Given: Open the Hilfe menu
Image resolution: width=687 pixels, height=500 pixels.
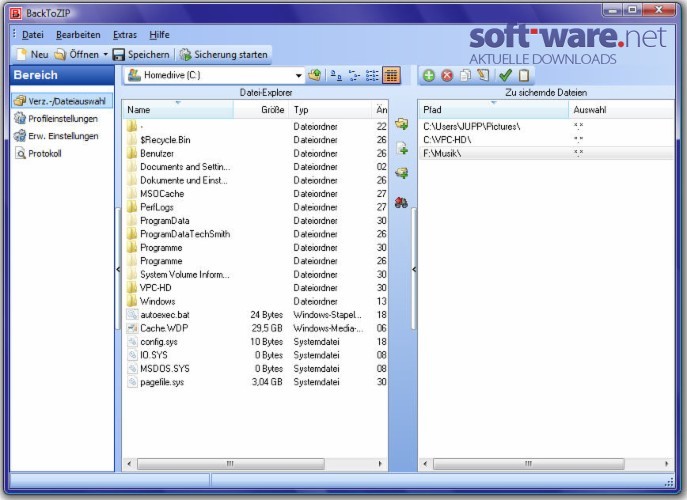Looking at the screenshot, I should click(159, 35).
